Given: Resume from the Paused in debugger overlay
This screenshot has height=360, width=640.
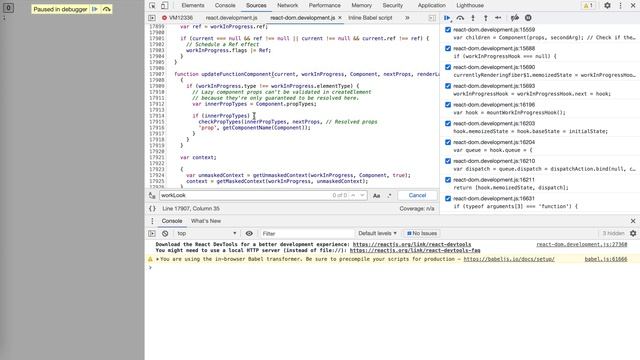Looking at the screenshot, I should pos(95,9).
